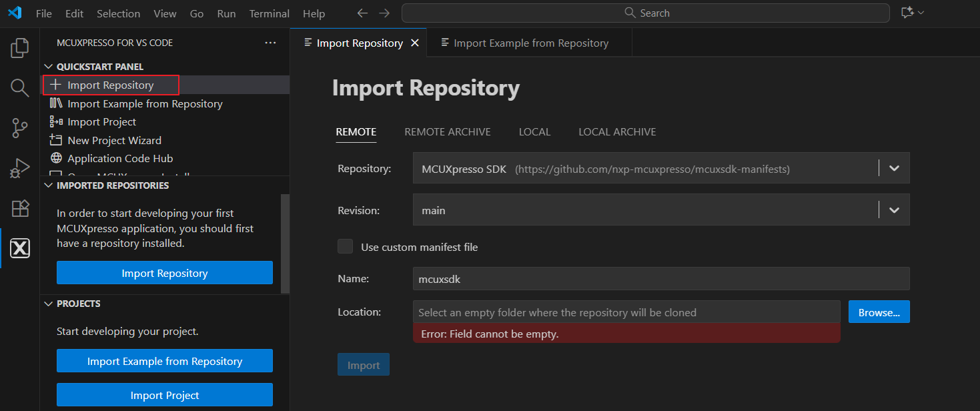Open the Copilot chat icon in title bar
This screenshot has width=980, height=411.
pyautogui.click(x=907, y=13)
